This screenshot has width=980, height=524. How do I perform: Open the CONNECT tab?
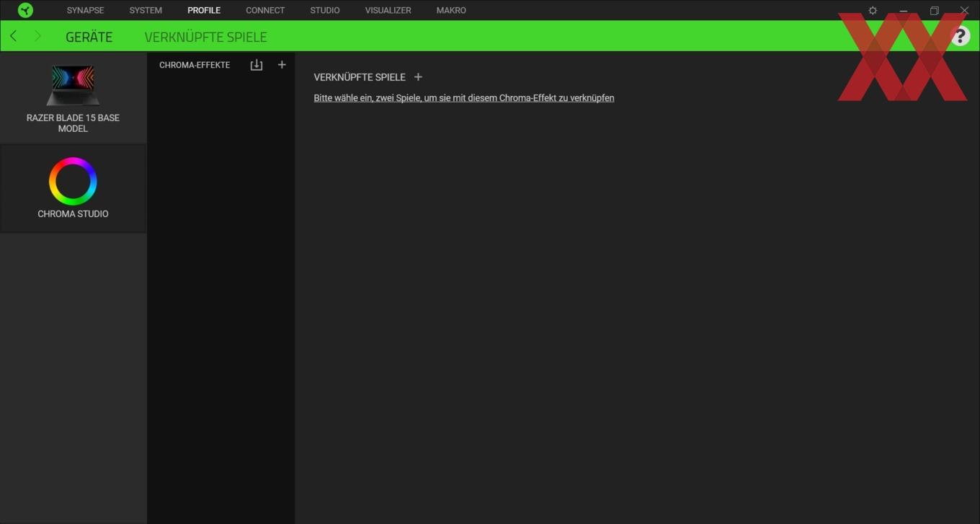[x=265, y=10]
